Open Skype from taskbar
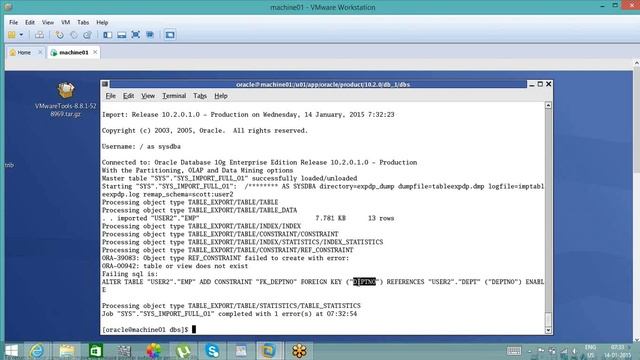 coord(212,351)
